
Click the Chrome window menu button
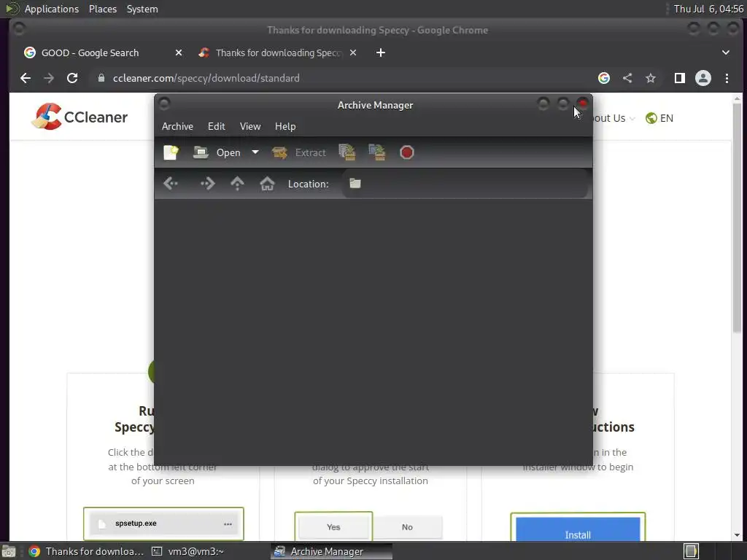pyautogui.click(x=19, y=29)
